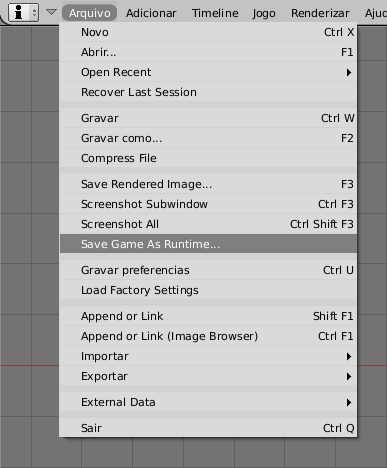Open the Renderizar menu

point(320,13)
